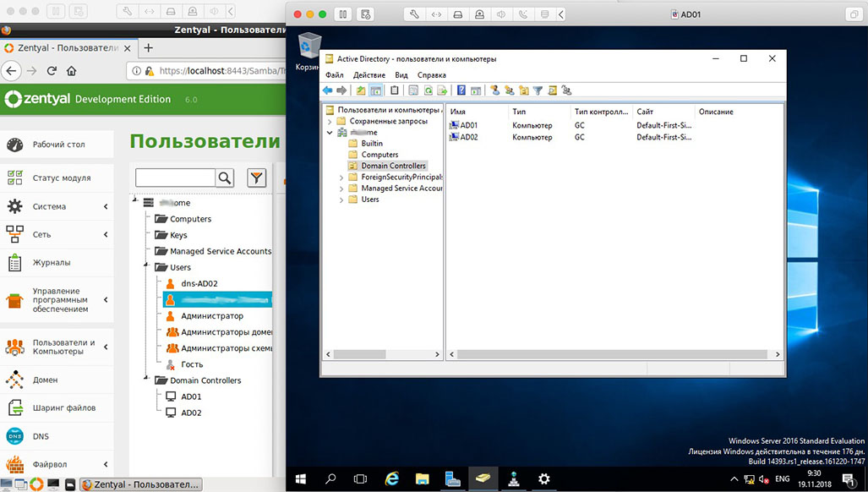Open Properties from the Active Directory toolbar
The height and width of the screenshot is (492, 868).
coord(413,90)
